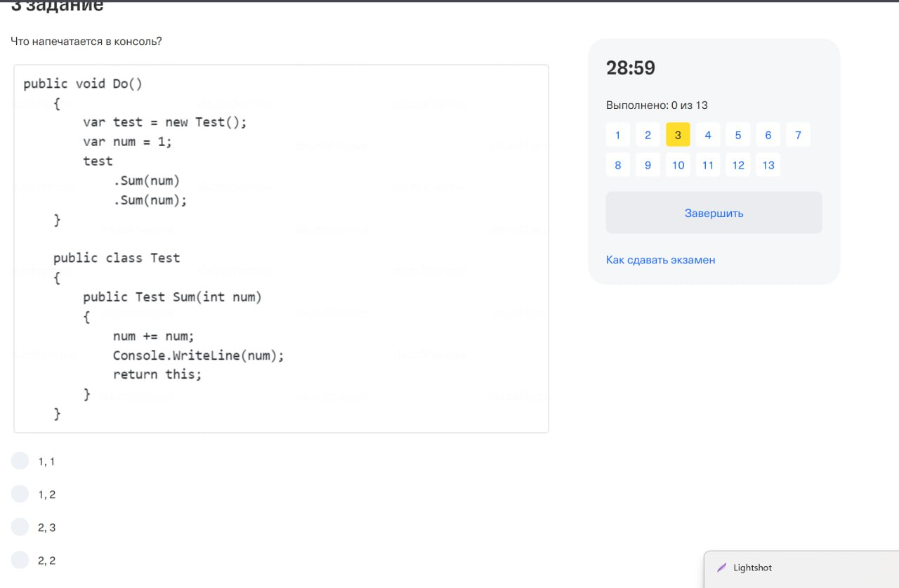Pick the 2, 3 answer radio
Image resolution: width=899 pixels, height=588 pixels.
20,527
